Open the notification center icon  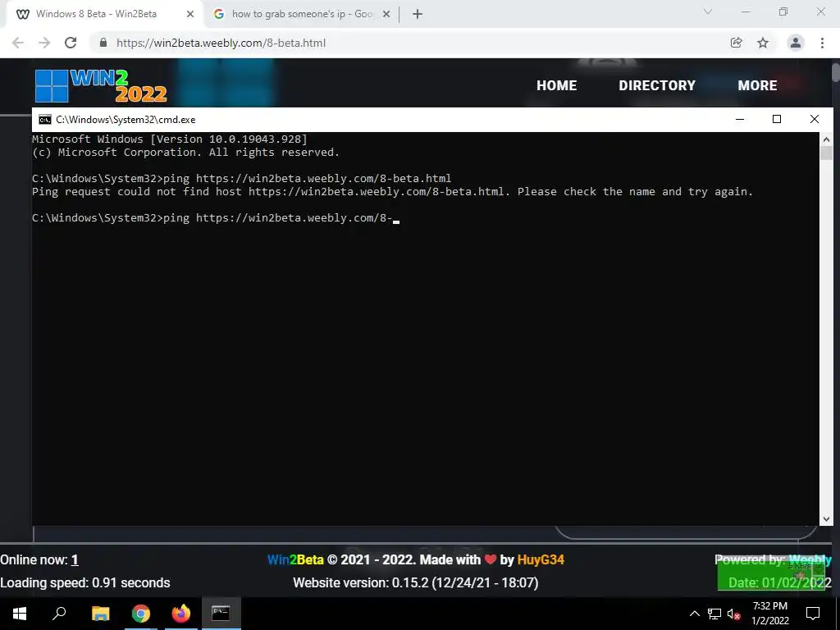point(813,614)
